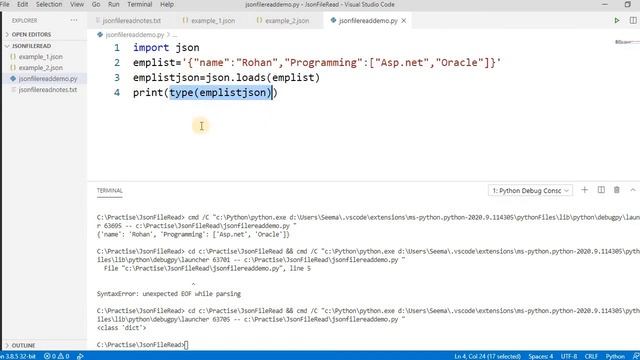The height and width of the screenshot is (360, 640).
Task: Close the jsonfilereaddemo.py tab
Action: pyautogui.click(x=404, y=20)
